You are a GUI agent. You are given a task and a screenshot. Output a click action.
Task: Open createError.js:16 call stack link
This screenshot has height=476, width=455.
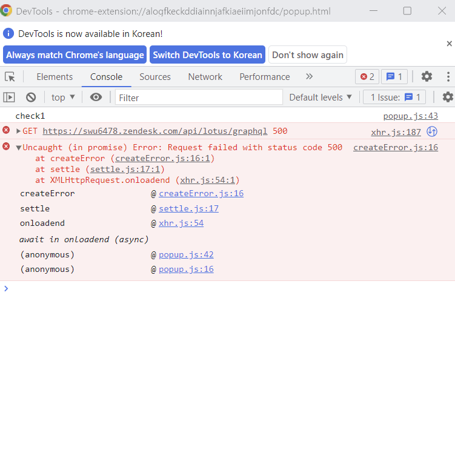coord(201,193)
